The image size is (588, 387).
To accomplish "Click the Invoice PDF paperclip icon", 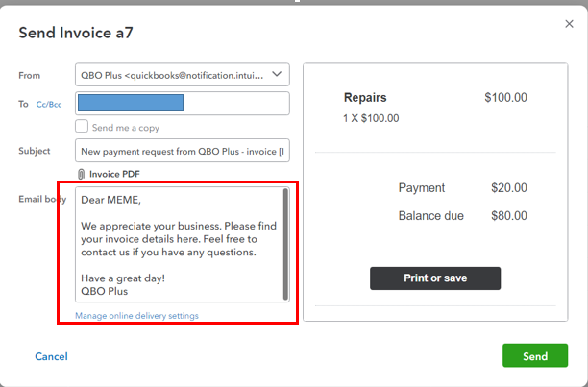I will pyautogui.click(x=81, y=174).
